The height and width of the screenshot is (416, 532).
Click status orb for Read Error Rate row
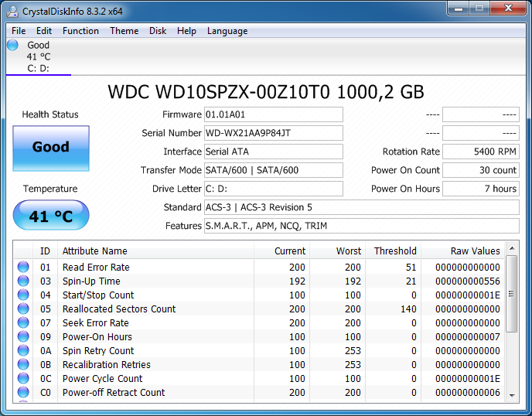[23, 267]
